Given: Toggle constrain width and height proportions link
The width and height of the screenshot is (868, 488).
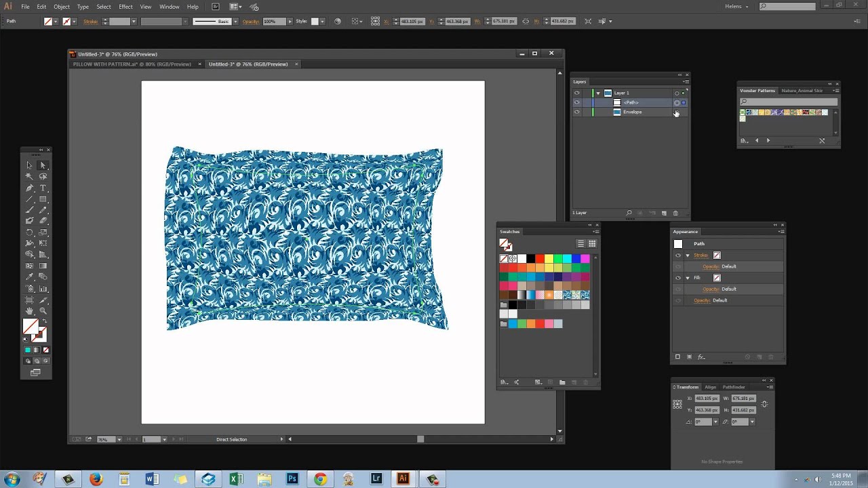Looking at the screenshot, I should coord(764,404).
